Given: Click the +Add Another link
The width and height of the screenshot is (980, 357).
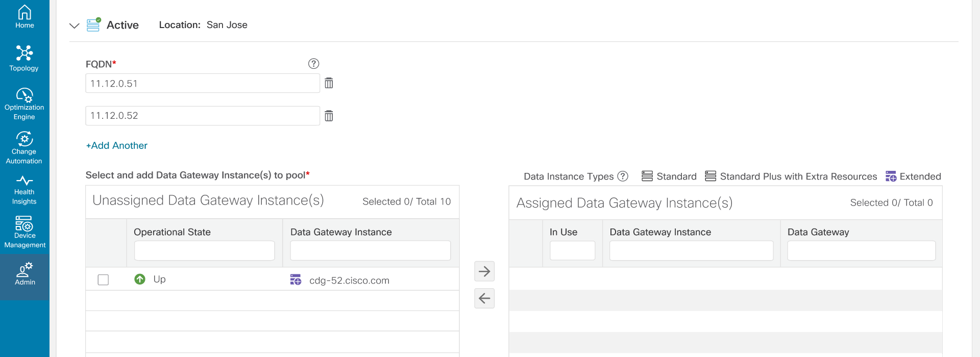Looking at the screenshot, I should 117,145.
